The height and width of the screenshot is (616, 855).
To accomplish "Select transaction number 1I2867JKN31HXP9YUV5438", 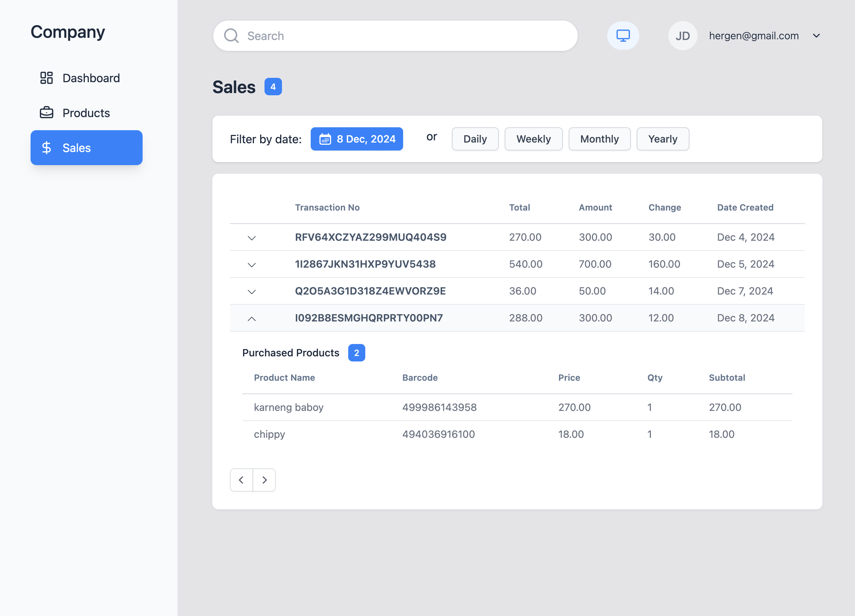I will pyautogui.click(x=365, y=264).
